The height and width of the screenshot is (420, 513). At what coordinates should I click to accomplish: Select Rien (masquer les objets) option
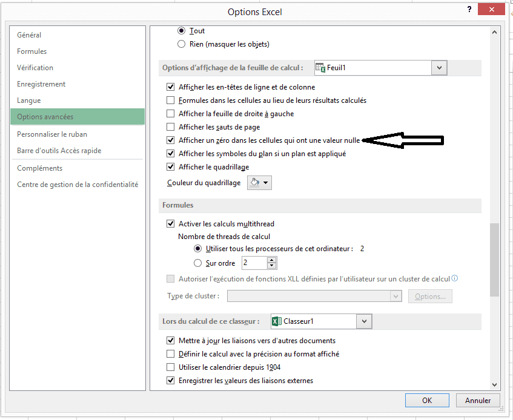click(181, 44)
